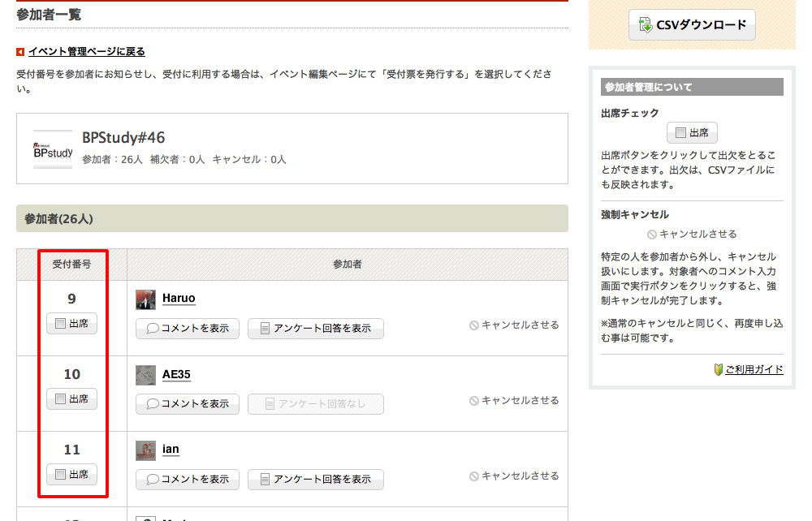Show ian's survey answers

coord(316,480)
